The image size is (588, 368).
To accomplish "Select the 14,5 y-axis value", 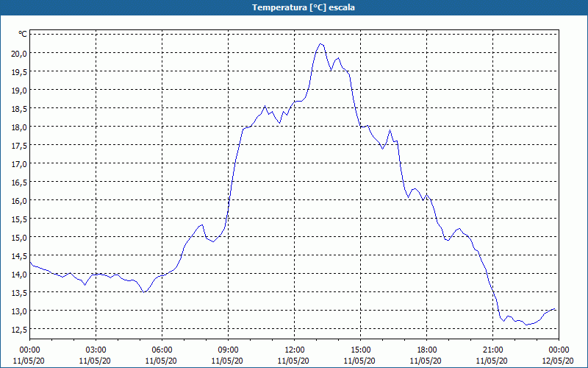I will click(x=19, y=255).
